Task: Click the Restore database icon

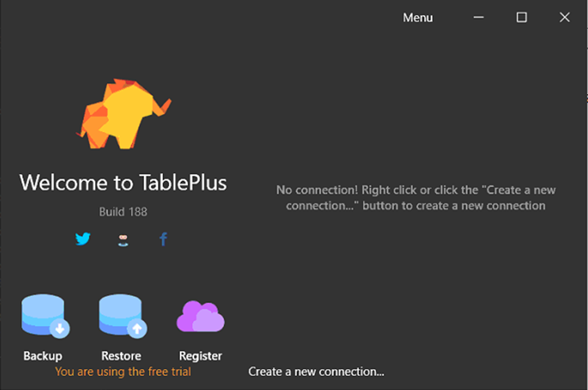Action: point(122,315)
